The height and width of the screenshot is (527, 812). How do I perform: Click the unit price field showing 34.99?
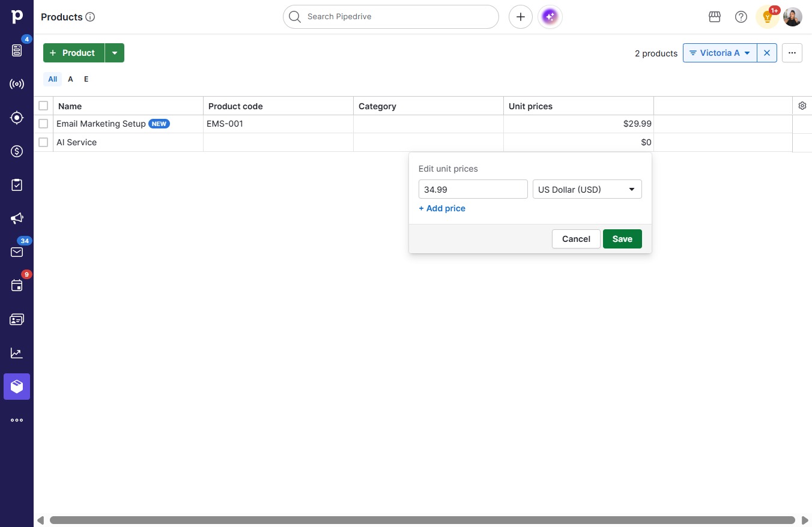[x=473, y=189]
